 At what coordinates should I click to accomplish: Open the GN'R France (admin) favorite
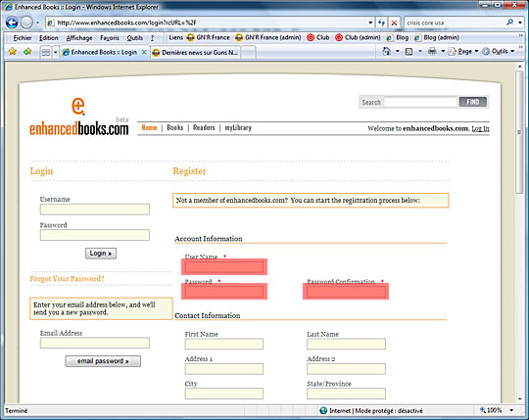(267, 37)
